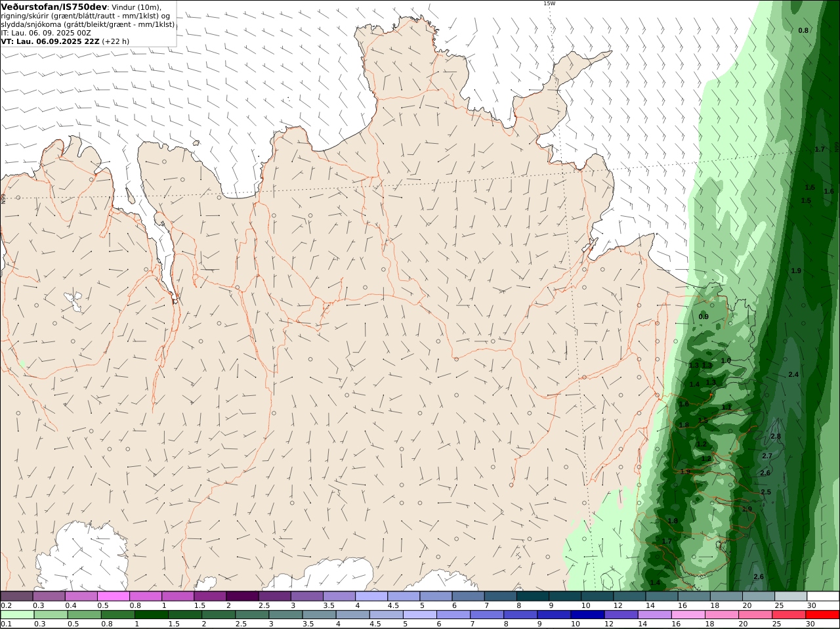Pick deep navy 10–12 rain scale swatch
Image resolution: width=840 pixels, height=629 pixels.
click(x=587, y=615)
